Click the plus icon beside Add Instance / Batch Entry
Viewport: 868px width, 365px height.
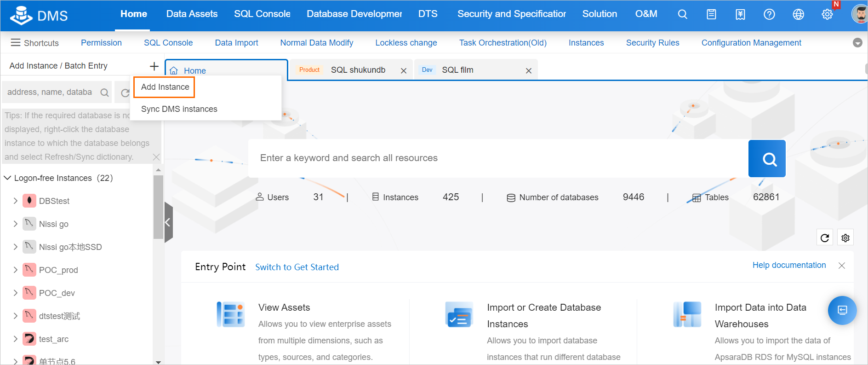pos(154,66)
